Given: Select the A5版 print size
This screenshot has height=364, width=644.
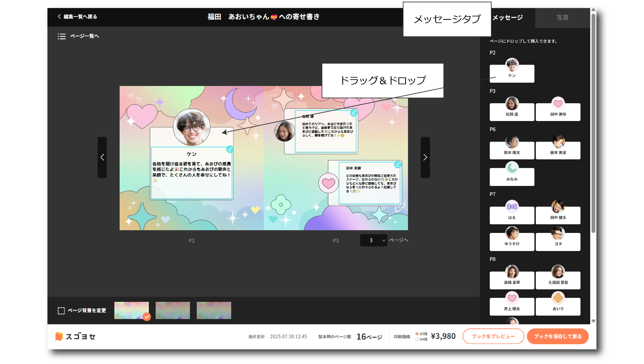Looking at the screenshot, I should click(x=417, y=334).
